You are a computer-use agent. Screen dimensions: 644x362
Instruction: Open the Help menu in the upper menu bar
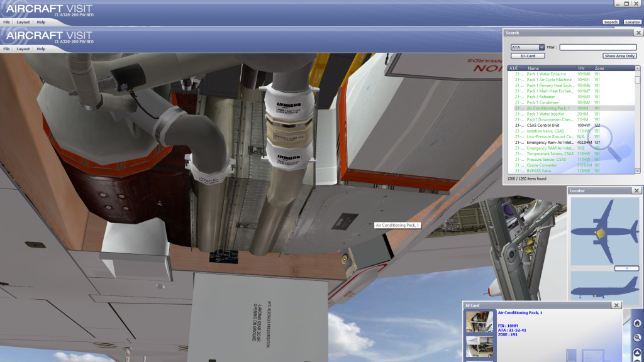[41, 22]
